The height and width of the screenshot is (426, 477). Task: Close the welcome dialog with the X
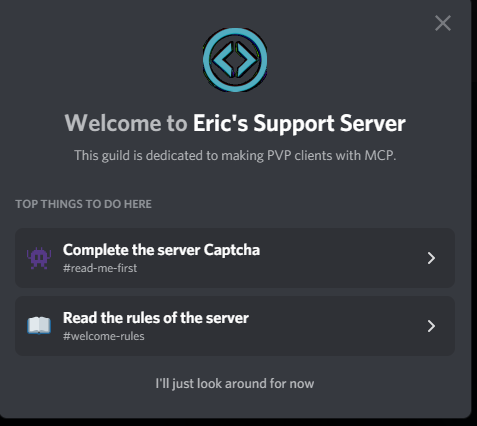pyautogui.click(x=443, y=23)
